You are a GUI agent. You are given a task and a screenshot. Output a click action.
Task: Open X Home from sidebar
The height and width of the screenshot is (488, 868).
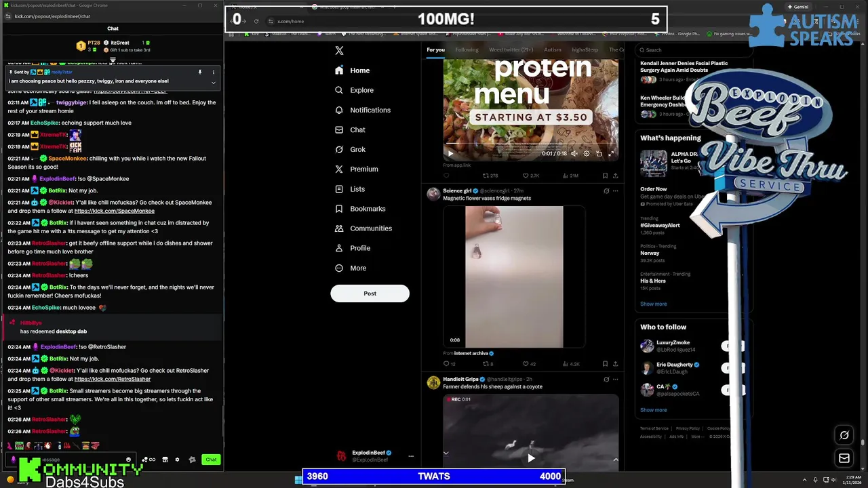pos(353,70)
